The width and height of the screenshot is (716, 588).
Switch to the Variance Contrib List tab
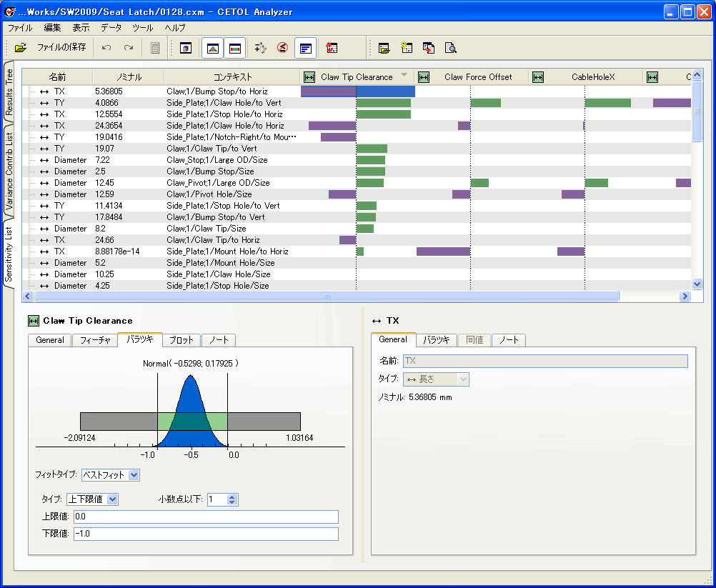(9, 171)
